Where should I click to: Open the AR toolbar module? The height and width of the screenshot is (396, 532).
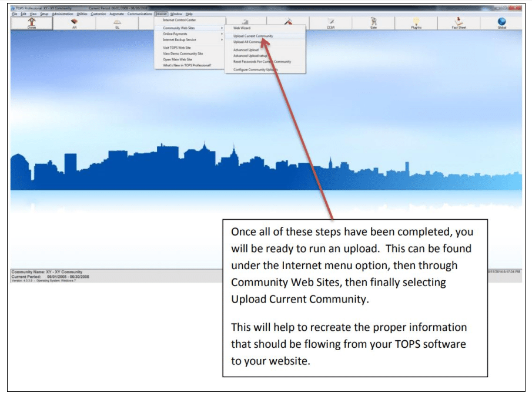click(x=74, y=23)
